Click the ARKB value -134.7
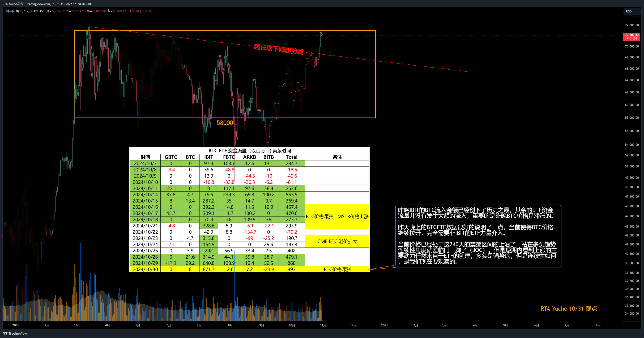This screenshot has width=644, height=338. pos(249,232)
